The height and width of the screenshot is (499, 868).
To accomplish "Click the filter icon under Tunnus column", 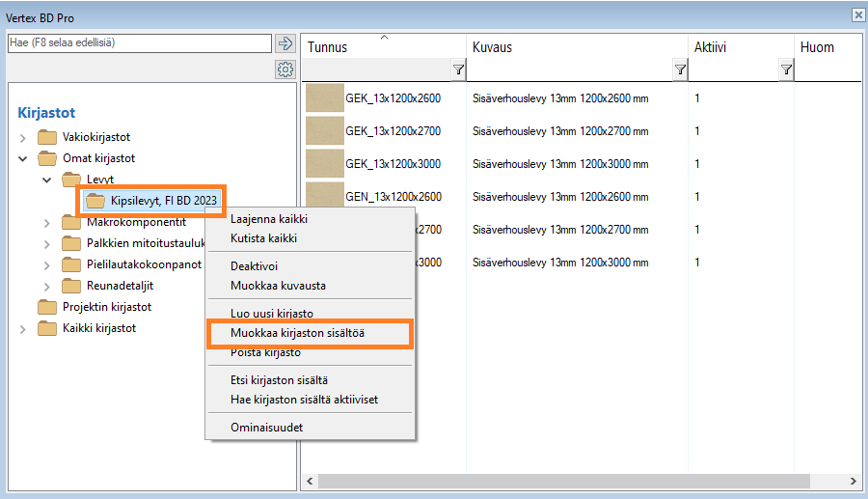I will coord(458,69).
